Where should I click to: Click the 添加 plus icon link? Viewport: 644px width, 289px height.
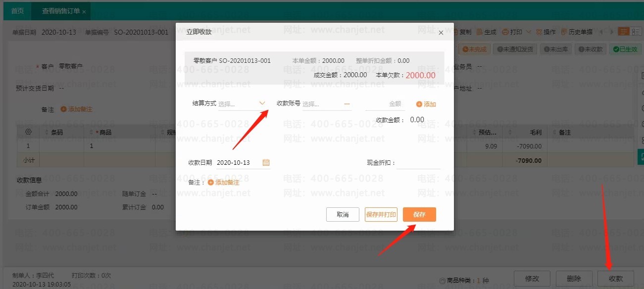(426, 104)
